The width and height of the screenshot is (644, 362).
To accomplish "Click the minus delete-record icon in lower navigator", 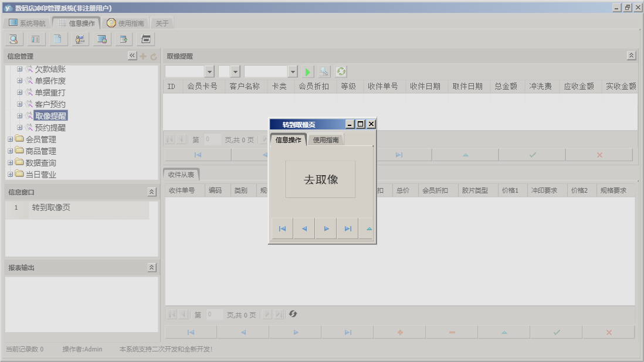I will click(452, 333).
